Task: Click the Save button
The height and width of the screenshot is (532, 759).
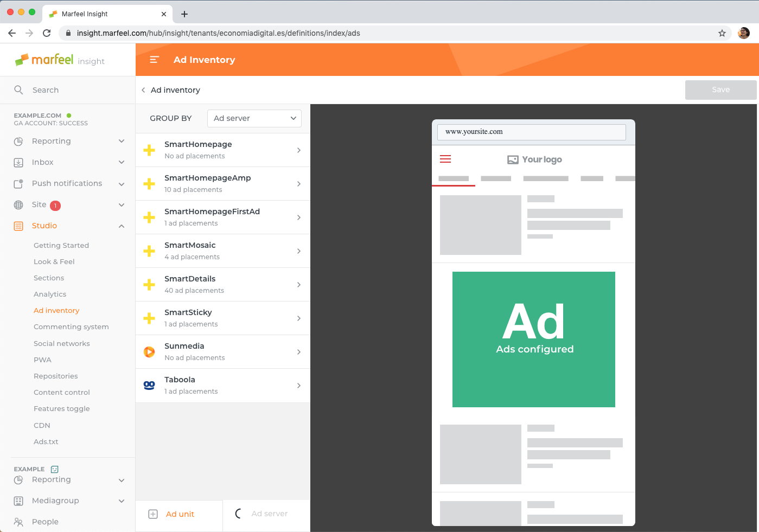Action: pos(720,90)
